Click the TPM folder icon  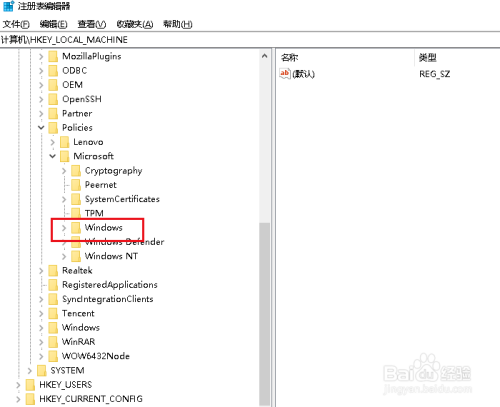[x=76, y=213]
